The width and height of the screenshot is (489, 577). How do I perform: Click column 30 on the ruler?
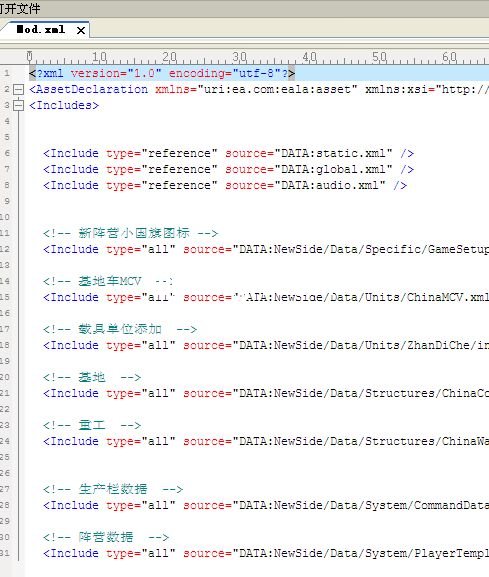pyautogui.click(x=240, y=57)
